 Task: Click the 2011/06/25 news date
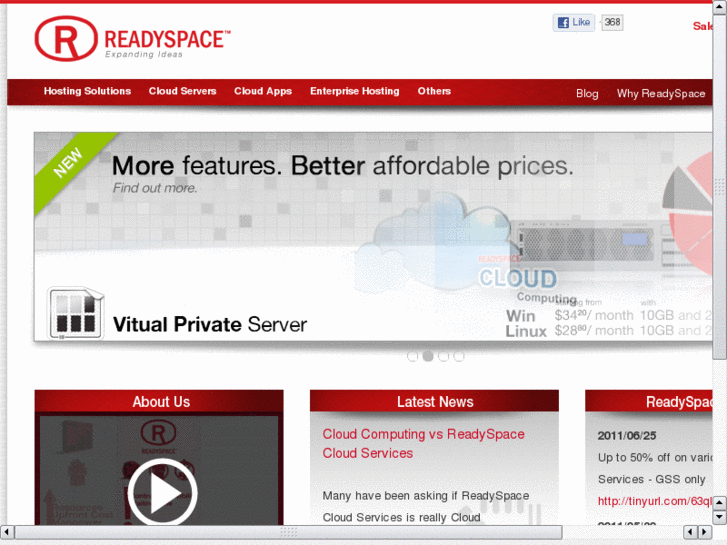pyautogui.click(x=627, y=436)
